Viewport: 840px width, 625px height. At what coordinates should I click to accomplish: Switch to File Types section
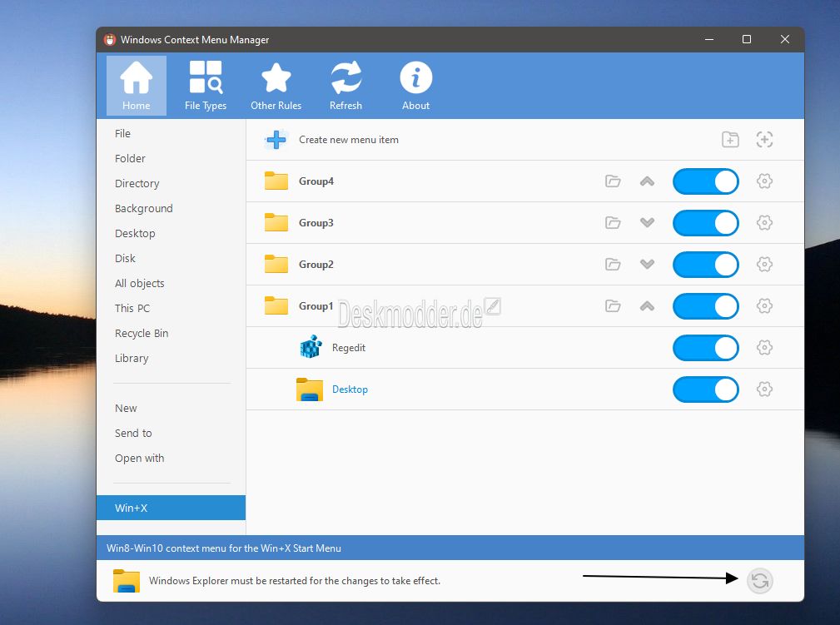click(x=206, y=86)
